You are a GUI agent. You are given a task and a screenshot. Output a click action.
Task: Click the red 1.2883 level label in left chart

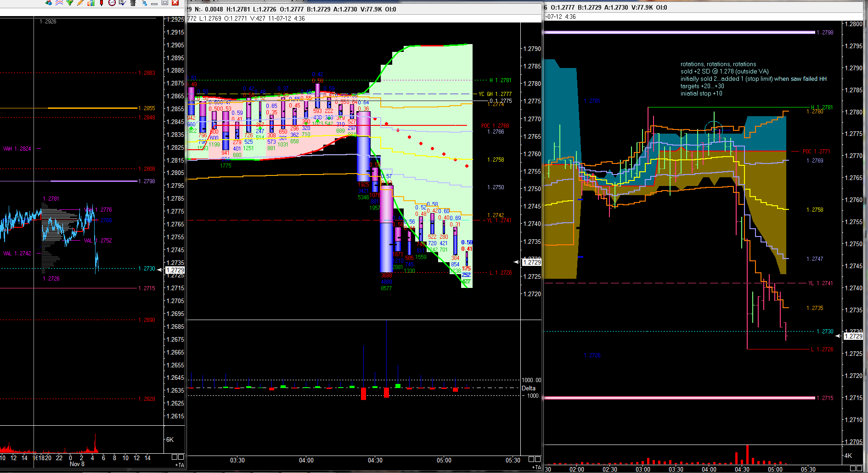[147, 73]
